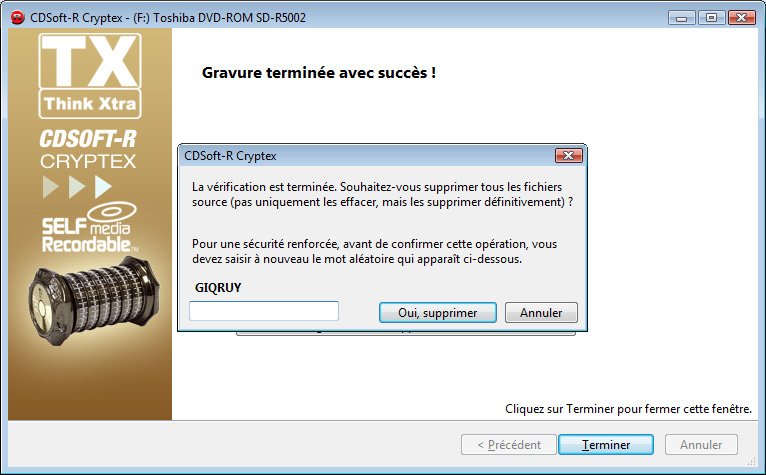Image resolution: width=766 pixels, height=475 pixels.
Task: Click the CDSOFT-R Cryptex logo text
Action: (88, 149)
